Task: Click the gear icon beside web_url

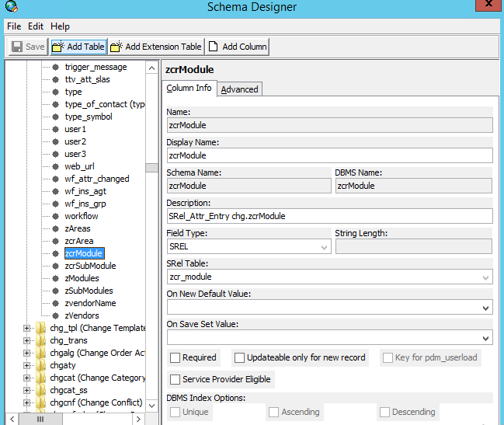Action: click(x=56, y=166)
